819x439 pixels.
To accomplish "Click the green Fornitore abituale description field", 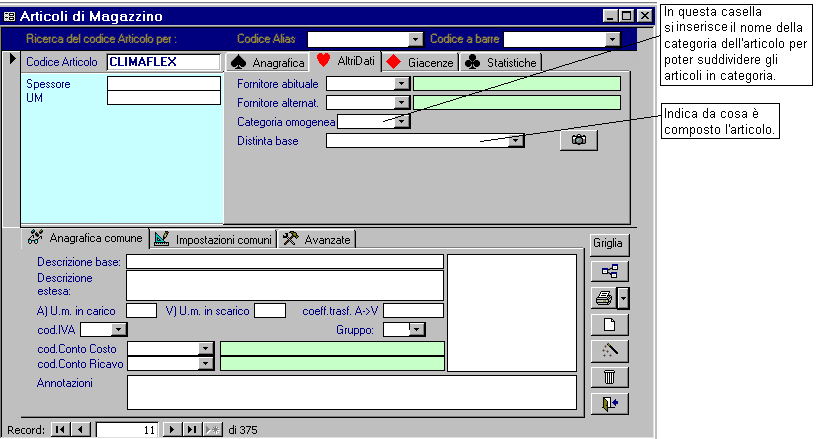I will pos(517,84).
